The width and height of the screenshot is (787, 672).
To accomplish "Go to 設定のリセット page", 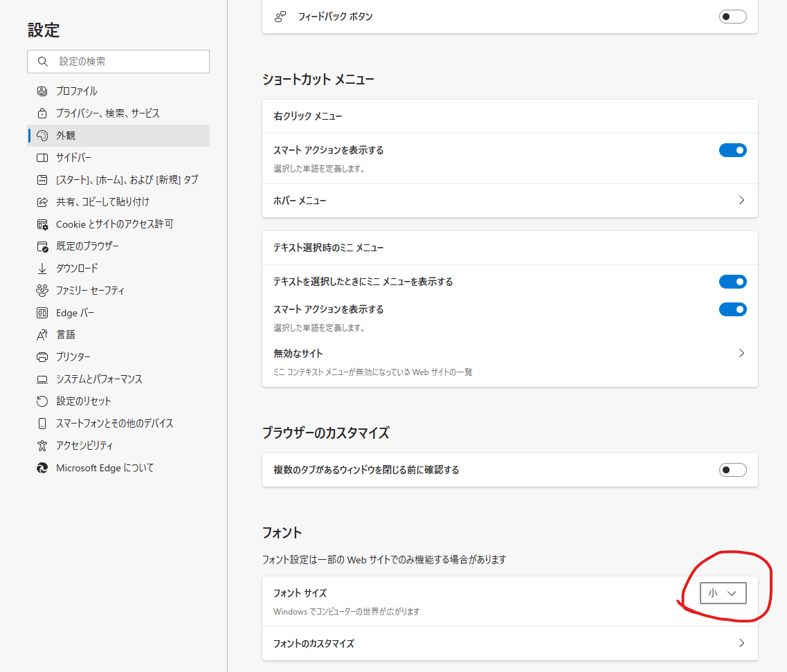I will tap(118, 401).
